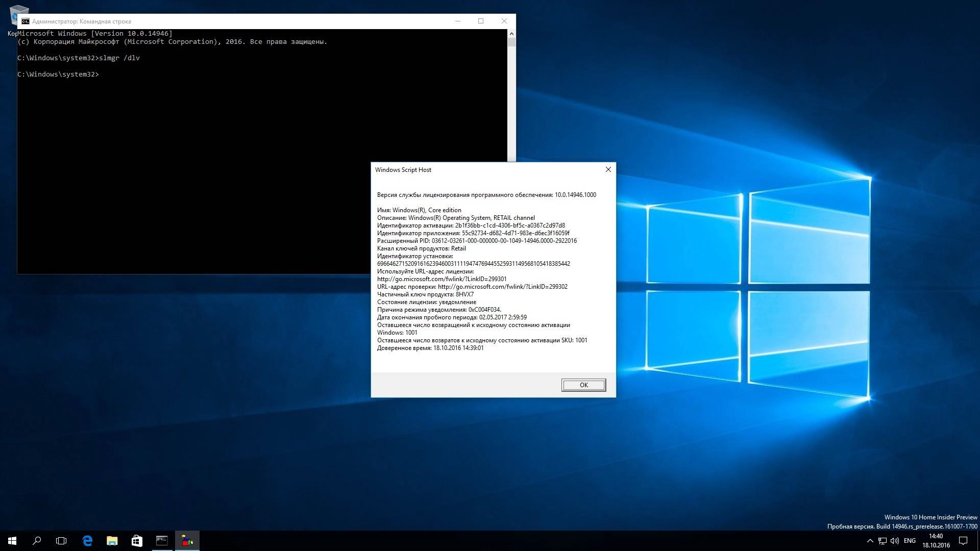980x551 pixels.
Task: Click Command Prompt title bar system icon
Action: click(25, 21)
